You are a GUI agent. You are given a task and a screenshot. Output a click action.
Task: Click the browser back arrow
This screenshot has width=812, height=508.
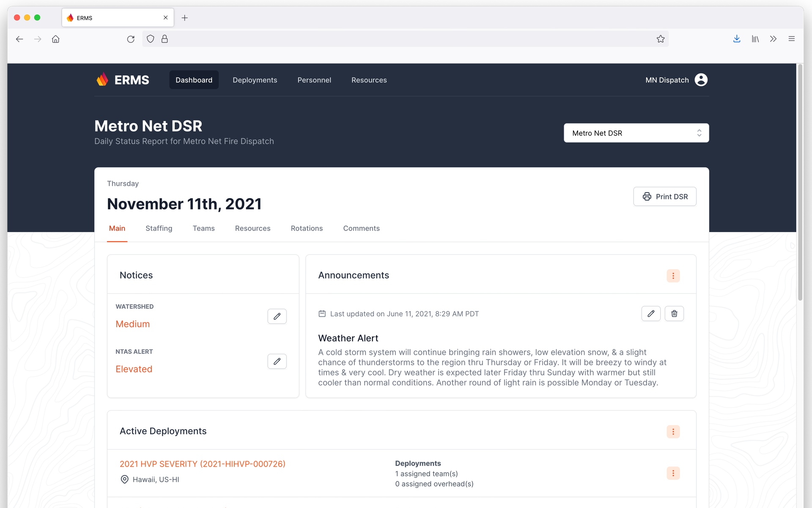pyautogui.click(x=19, y=39)
